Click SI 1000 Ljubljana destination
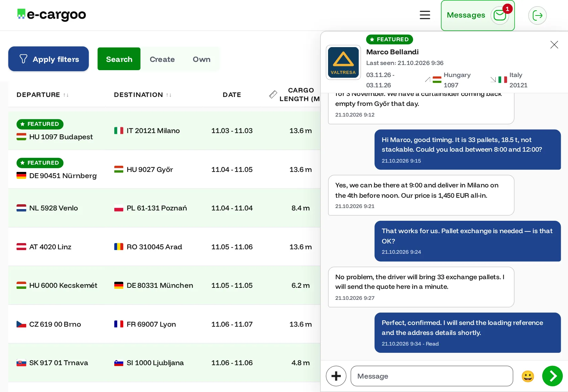 [x=149, y=363]
